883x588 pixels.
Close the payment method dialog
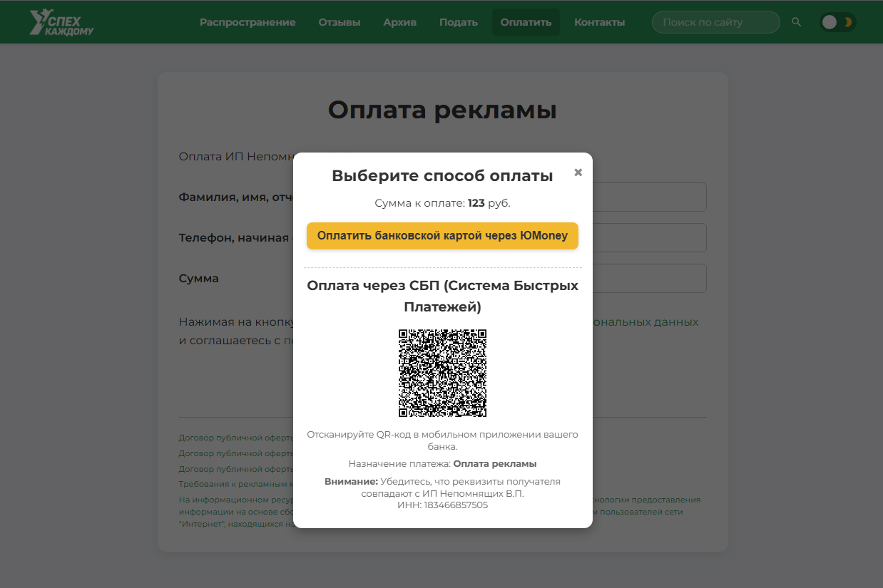click(578, 172)
